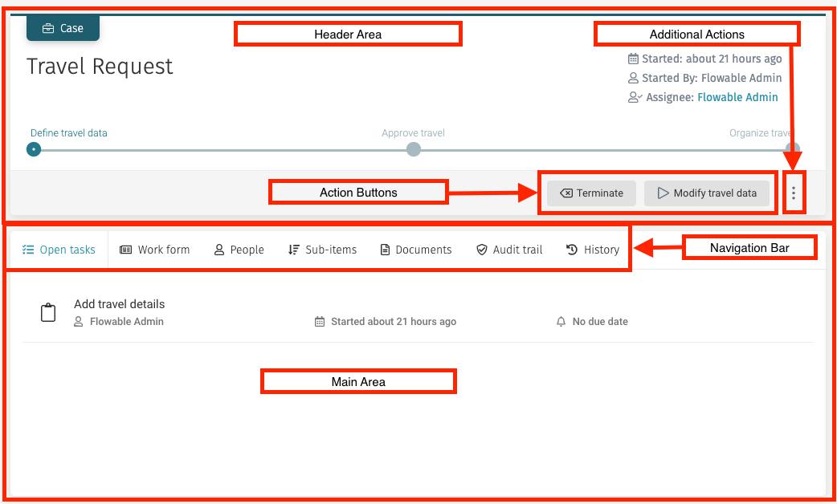The image size is (837, 504).
Task: Click the bell icon near No due date
Action: [563, 321]
